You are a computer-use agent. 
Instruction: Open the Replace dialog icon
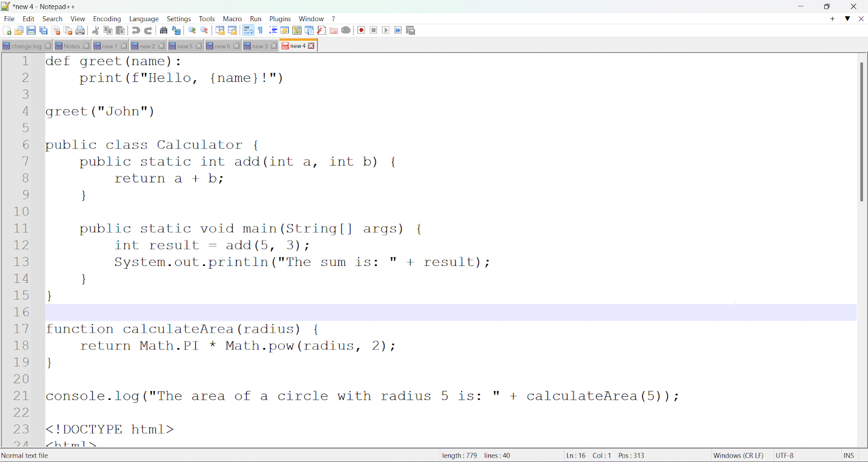[x=176, y=30]
